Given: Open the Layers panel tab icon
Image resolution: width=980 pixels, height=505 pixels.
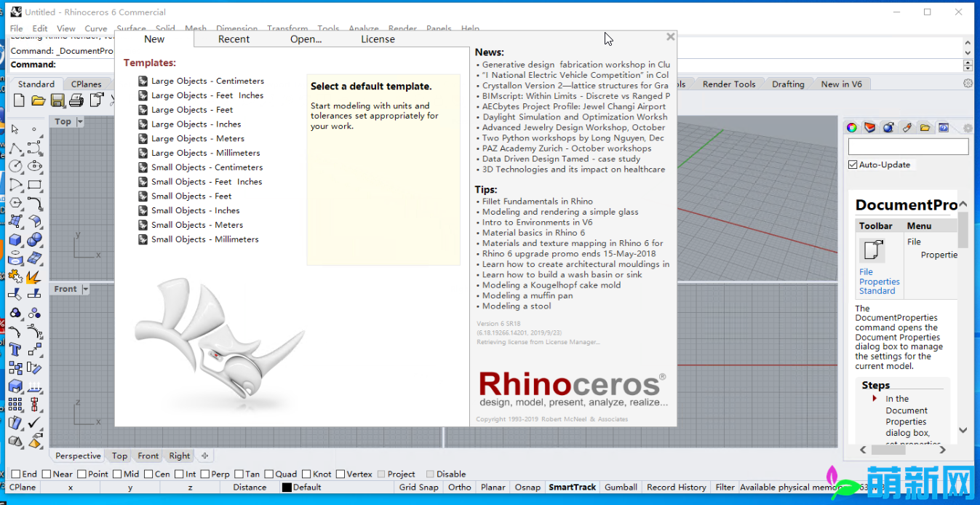Looking at the screenshot, I should click(x=870, y=128).
